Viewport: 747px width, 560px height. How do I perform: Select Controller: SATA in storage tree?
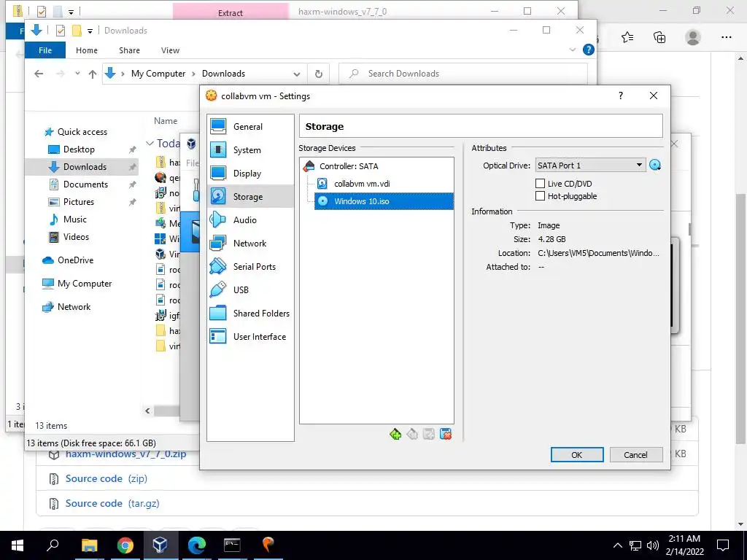349,166
